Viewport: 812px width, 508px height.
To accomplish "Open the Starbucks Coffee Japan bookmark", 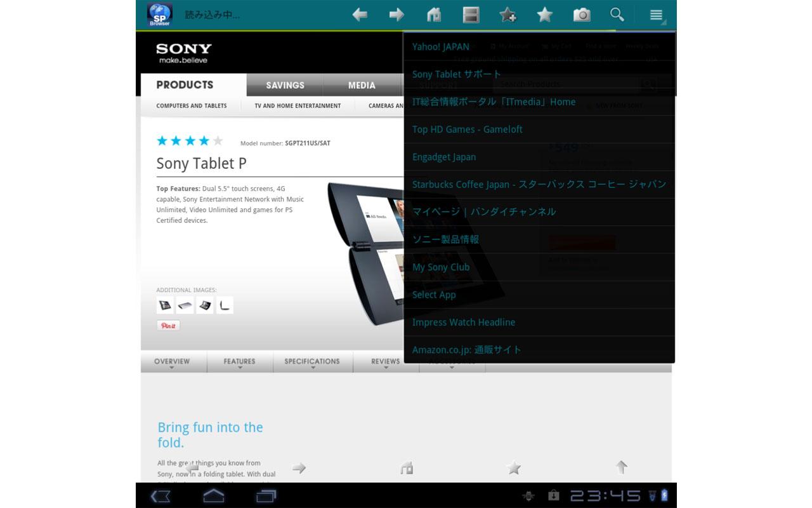I will pos(539,184).
